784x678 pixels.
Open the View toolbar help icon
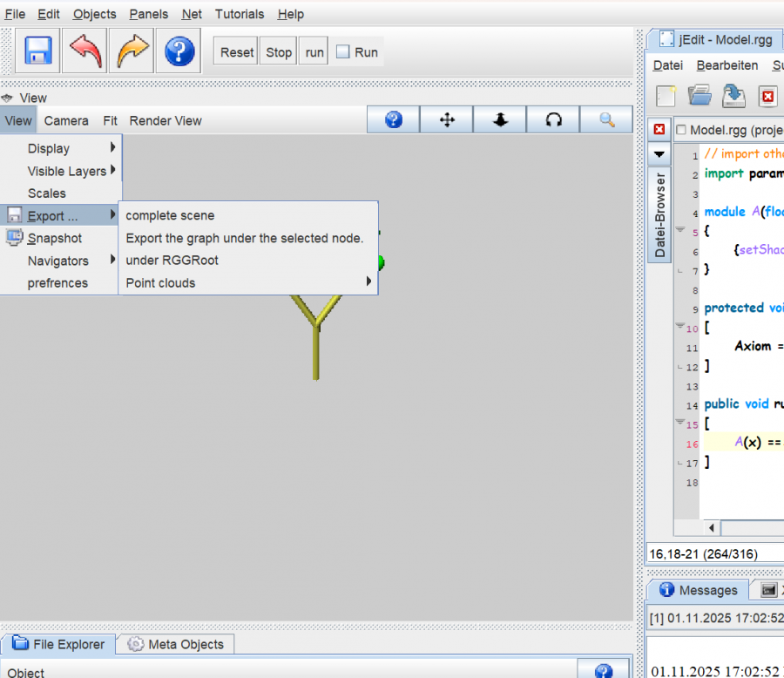[393, 119]
